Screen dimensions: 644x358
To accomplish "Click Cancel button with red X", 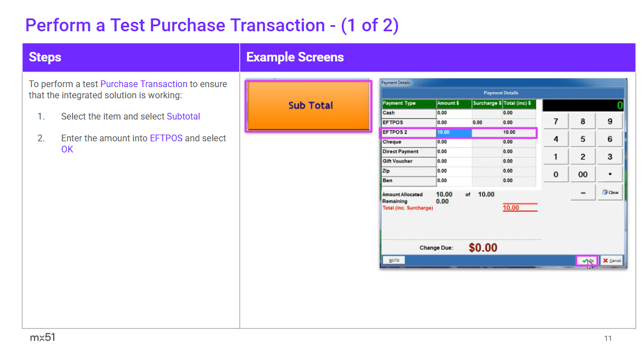I will coord(612,261).
